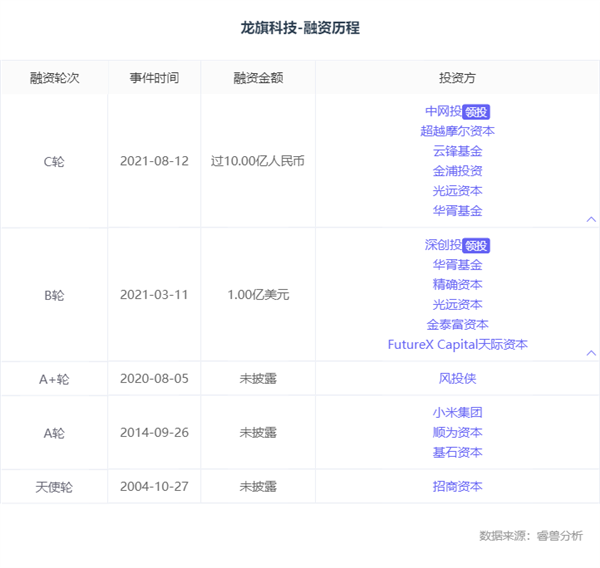Image resolution: width=600 pixels, height=568 pixels.
Task: Click the 招商资本 investor link
Action: click(457, 486)
